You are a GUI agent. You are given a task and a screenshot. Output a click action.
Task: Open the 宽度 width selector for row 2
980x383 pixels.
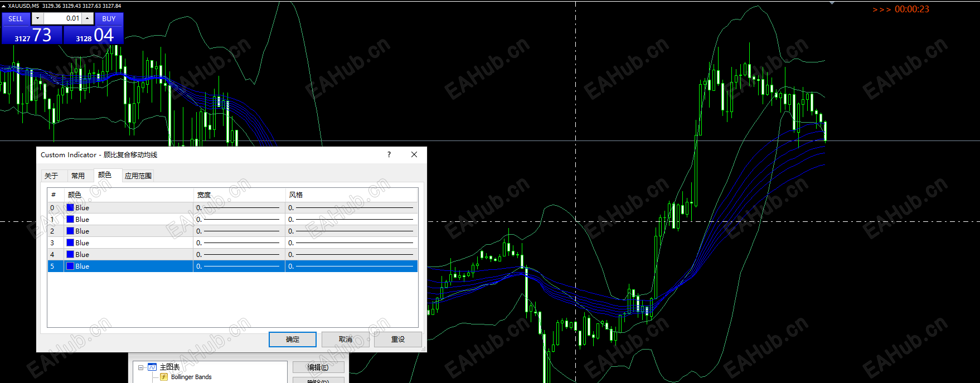coord(239,231)
